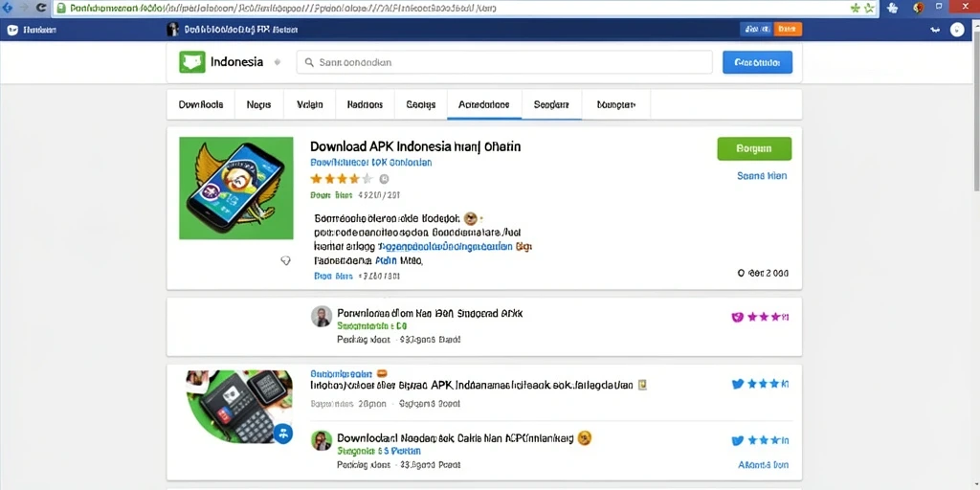Click the green padlock in the address bar
980x490 pixels.
[61, 8]
